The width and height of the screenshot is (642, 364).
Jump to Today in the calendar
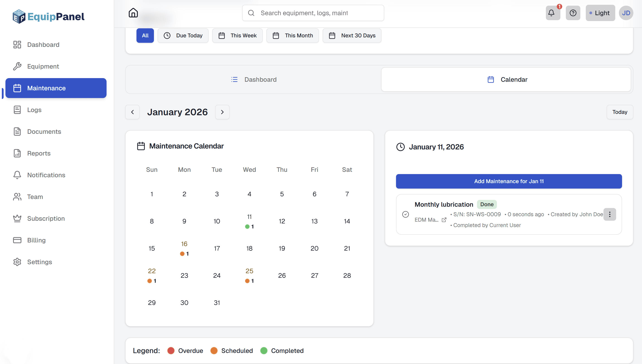[620, 112]
